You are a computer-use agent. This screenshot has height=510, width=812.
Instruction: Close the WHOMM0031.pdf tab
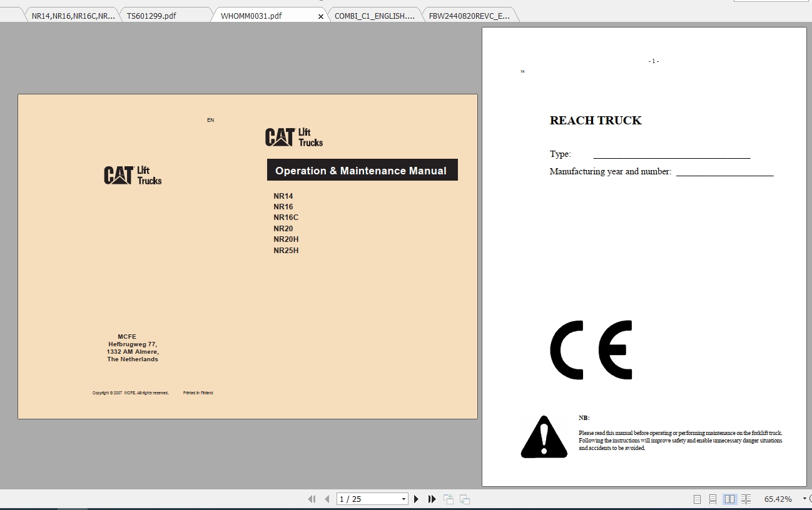point(321,16)
